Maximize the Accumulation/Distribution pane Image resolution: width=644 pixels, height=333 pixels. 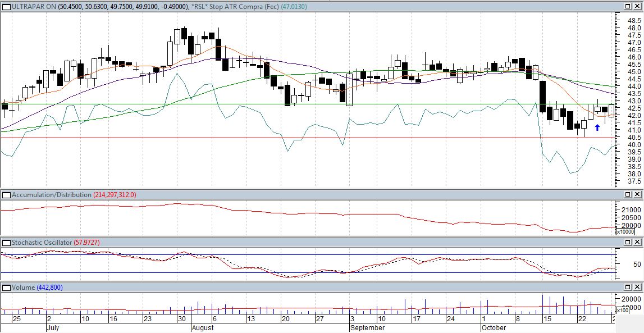pyautogui.click(x=628, y=195)
